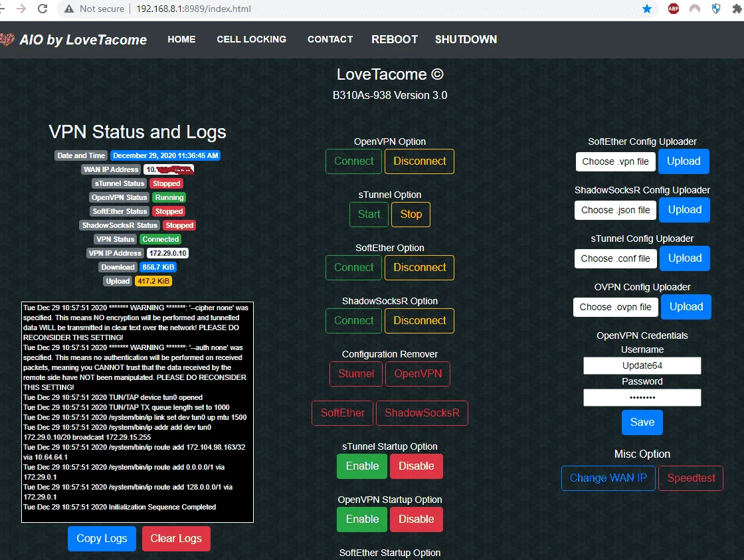Open the CONTACT menu item

pos(330,39)
